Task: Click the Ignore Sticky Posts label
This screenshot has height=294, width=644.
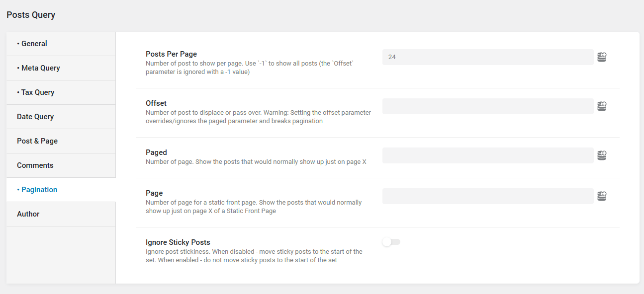Action: click(178, 242)
